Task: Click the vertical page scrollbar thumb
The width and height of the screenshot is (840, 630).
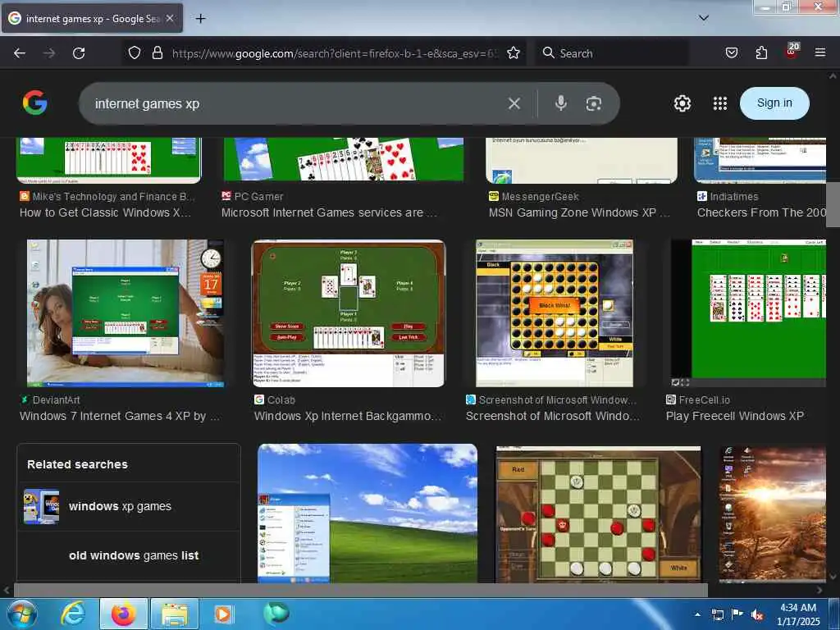Action: click(833, 204)
